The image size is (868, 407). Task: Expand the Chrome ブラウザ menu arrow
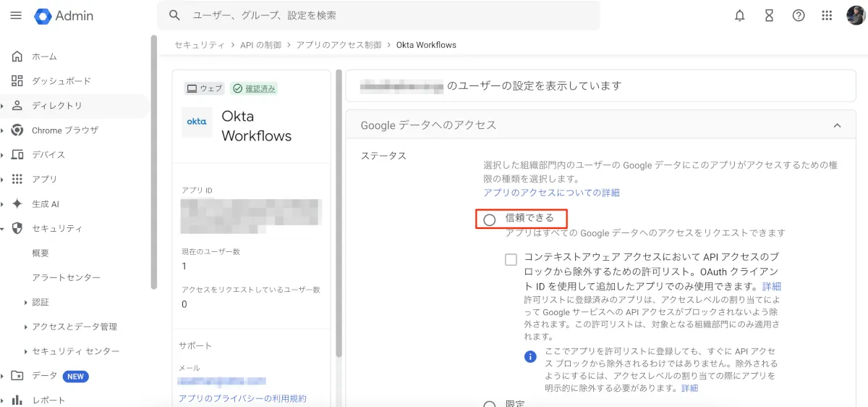(x=3, y=130)
